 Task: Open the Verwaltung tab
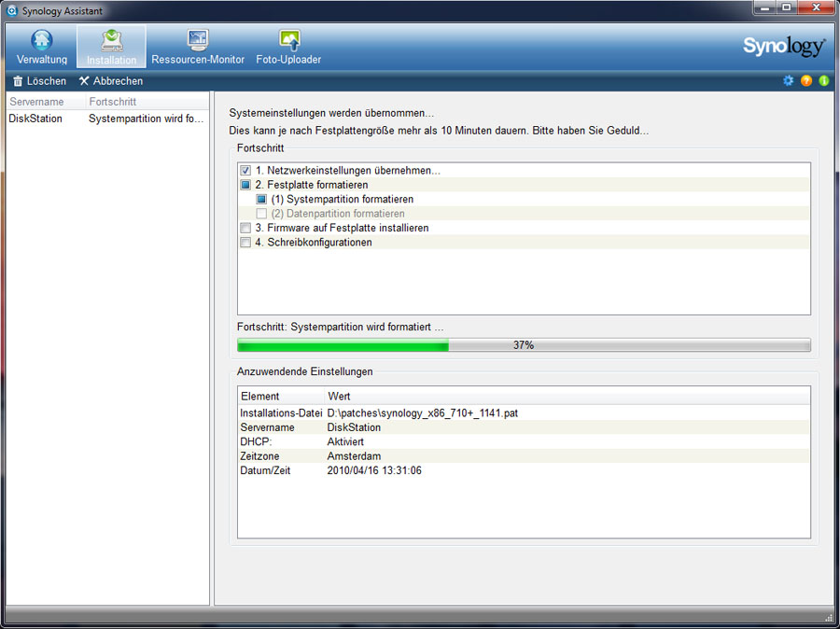[x=42, y=48]
